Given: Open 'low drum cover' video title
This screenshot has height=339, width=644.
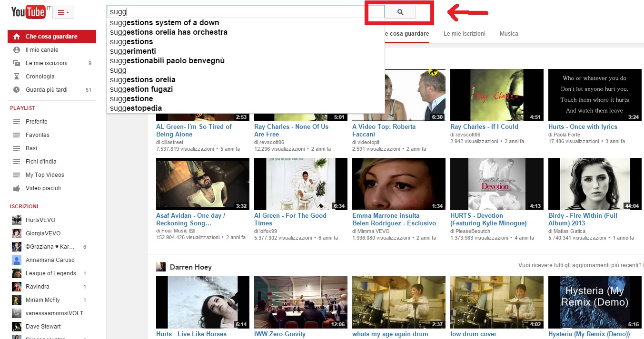Looking at the screenshot, I should (474, 334).
